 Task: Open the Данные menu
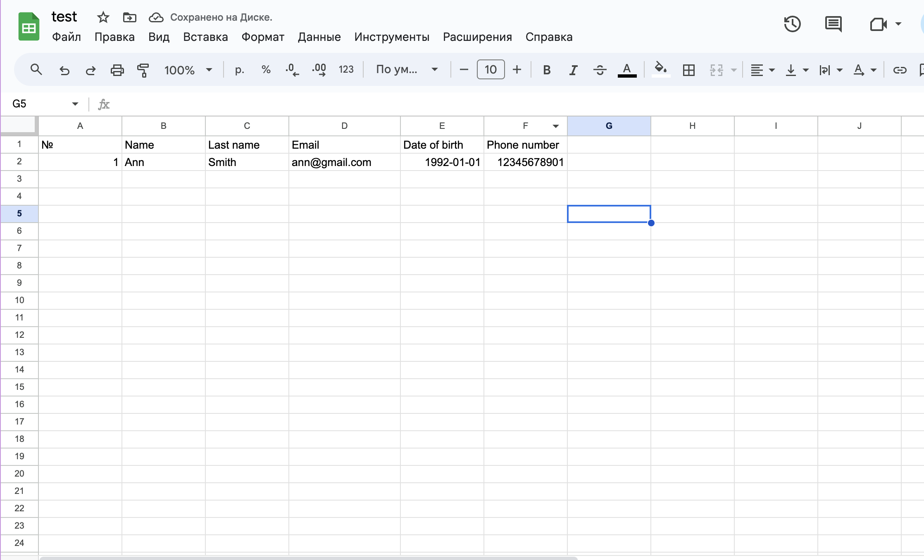pos(319,37)
